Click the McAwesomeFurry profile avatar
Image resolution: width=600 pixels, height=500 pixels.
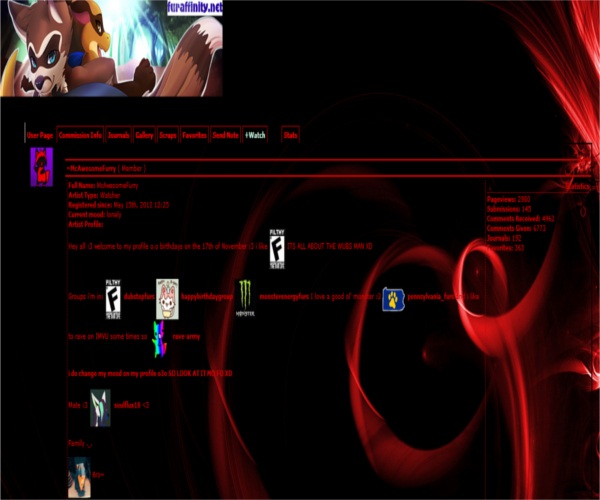42,167
